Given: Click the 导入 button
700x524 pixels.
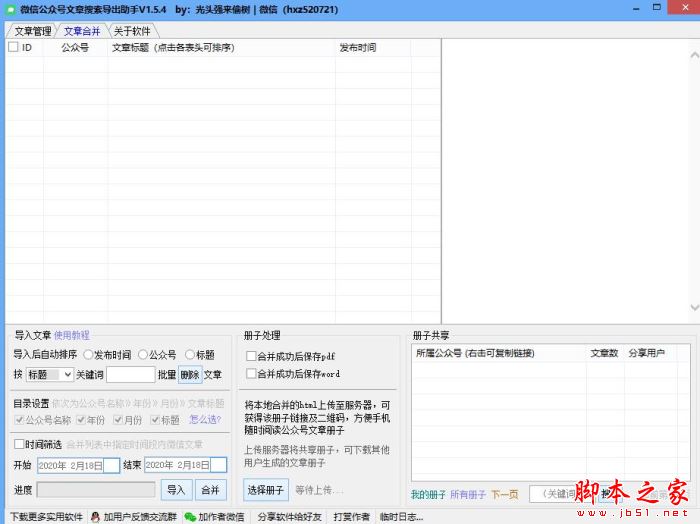Looking at the screenshot, I should (176, 490).
